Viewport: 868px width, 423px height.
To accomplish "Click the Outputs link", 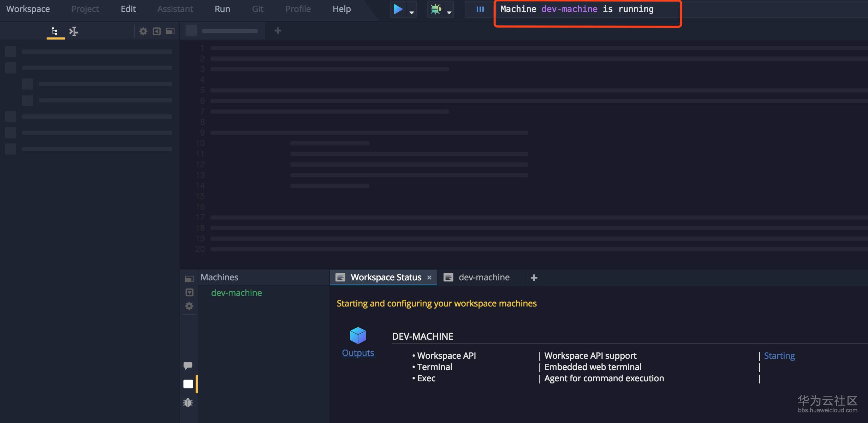I will (x=358, y=353).
